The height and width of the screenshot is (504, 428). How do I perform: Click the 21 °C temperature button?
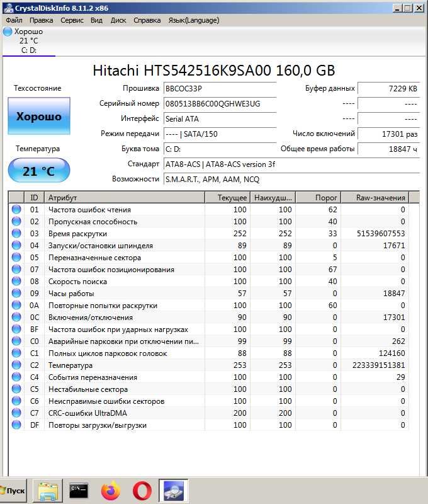(39, 171)
